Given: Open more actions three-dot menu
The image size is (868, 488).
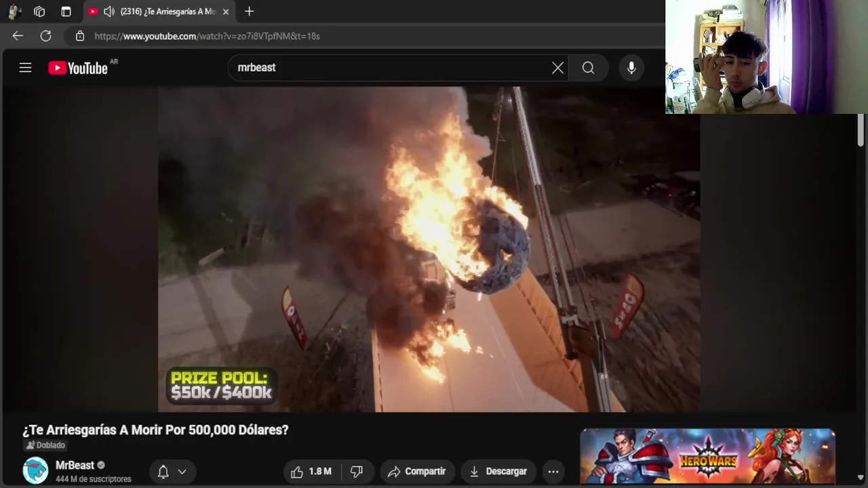Looking at the screenshot, I should pyautogui.click(x=553, y=472).
